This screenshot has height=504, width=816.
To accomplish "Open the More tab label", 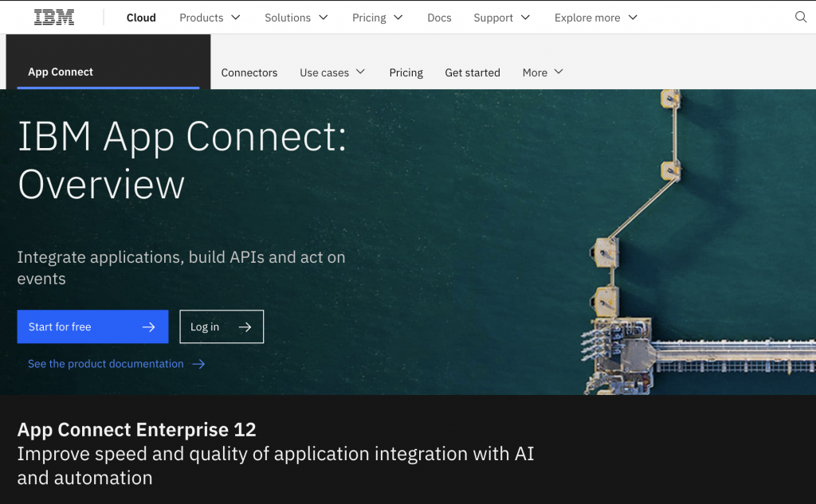I will 535,72.
